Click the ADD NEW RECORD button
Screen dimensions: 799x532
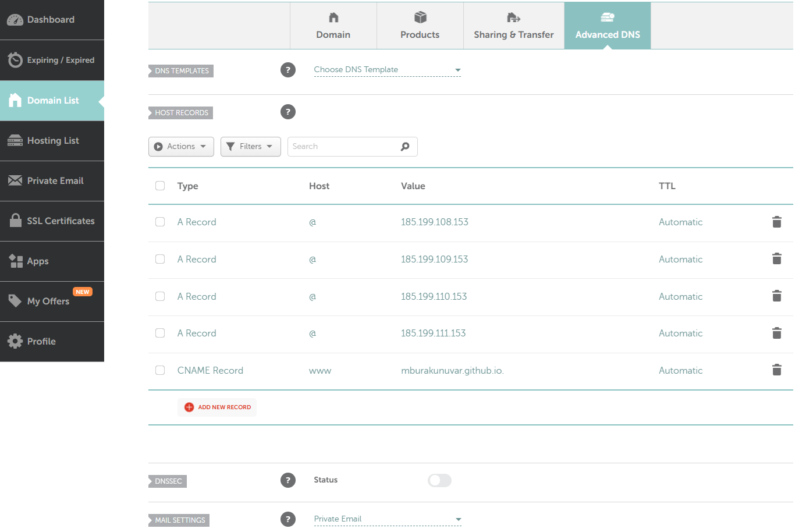[217, 407]
